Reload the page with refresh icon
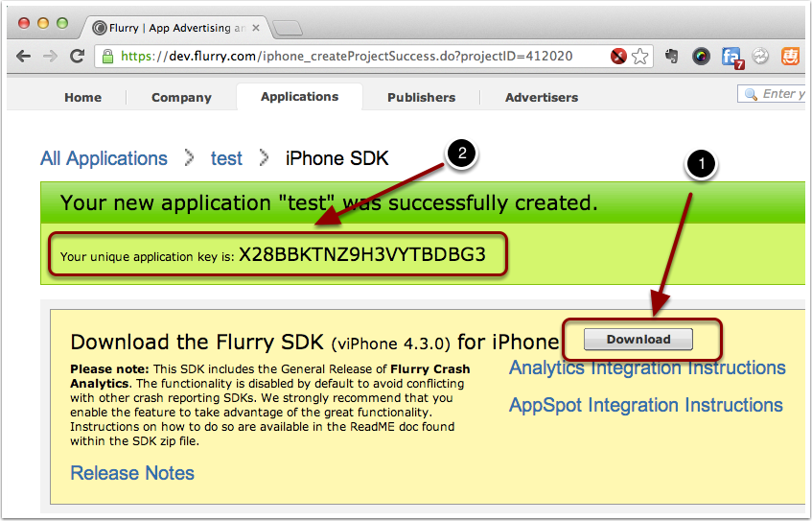812x521 pixels. click(x=77, y=57)
